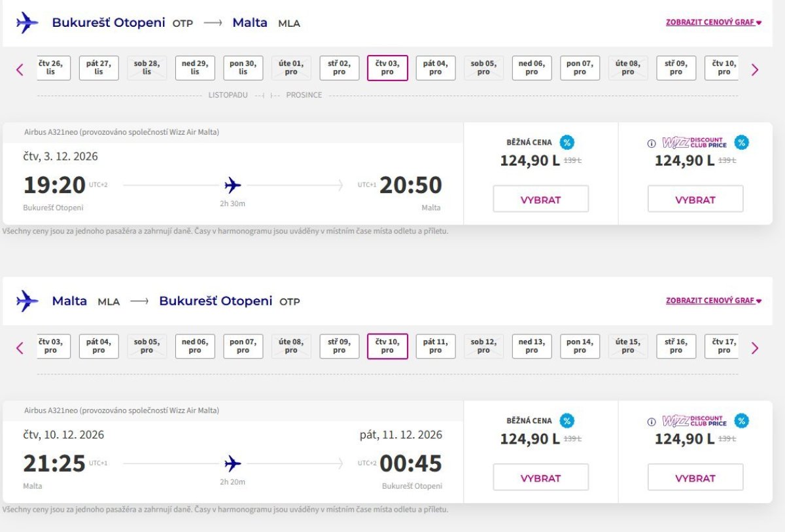Image resolution: width=785 pixels, height=532 pixels.
Task: Click info icon beside return Wizz Discount Club price
Action: point(652,422)
